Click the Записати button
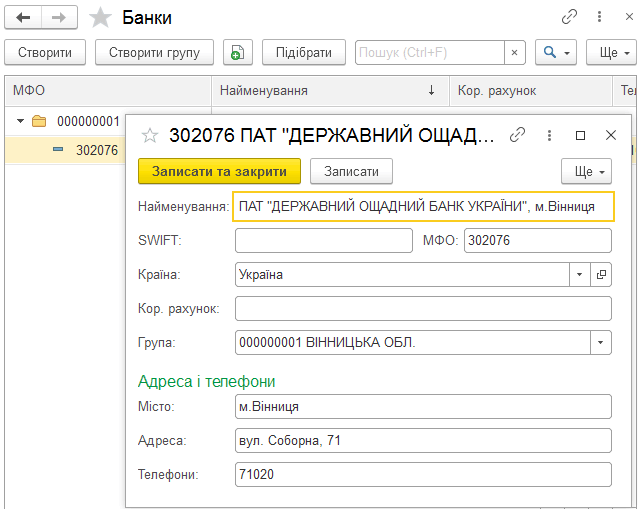The height and width of the screenshot is (509, 639). click(351, 171)
